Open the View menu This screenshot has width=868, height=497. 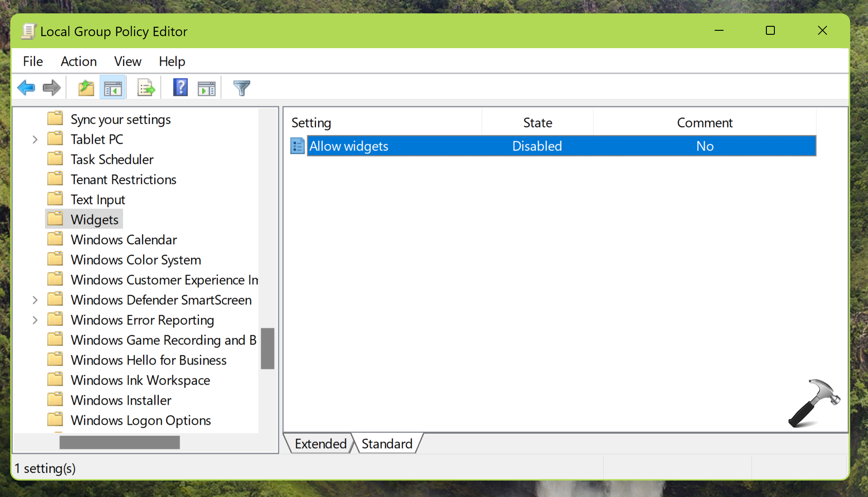click(128, 62)
